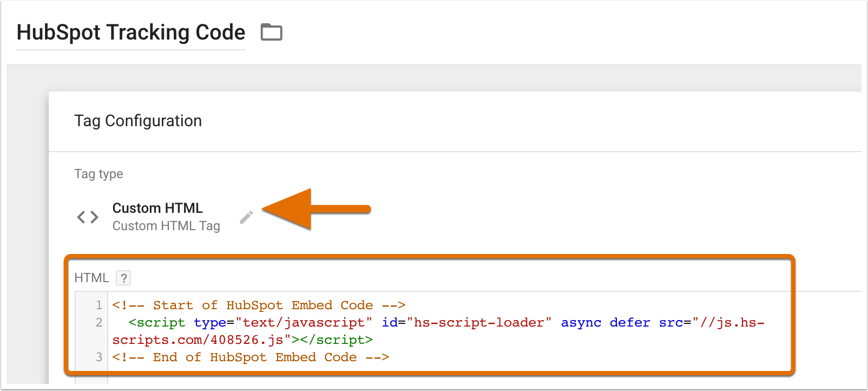Click the "hs-script-loader" id value
This screenshot has width=868, height=391.
[479, 323]
